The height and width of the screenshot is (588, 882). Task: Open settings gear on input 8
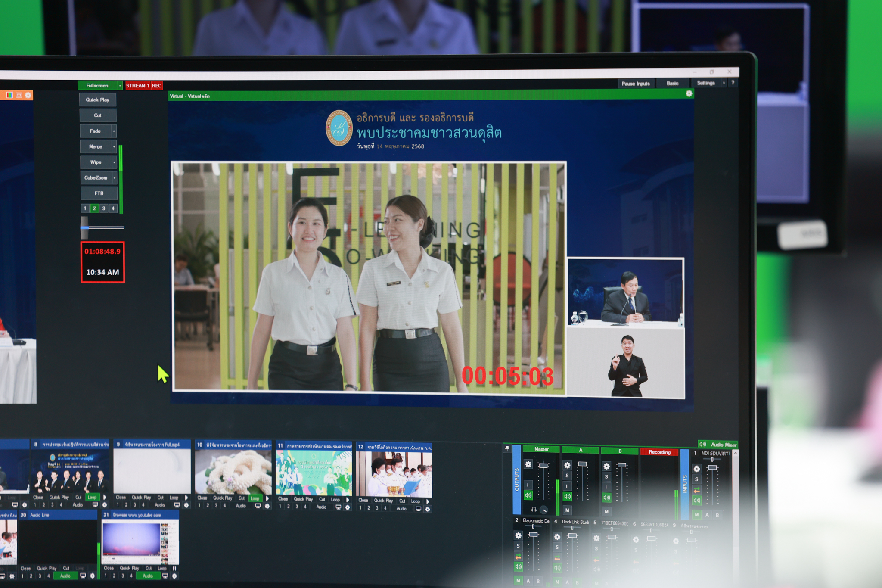click(x=105, y=505)
